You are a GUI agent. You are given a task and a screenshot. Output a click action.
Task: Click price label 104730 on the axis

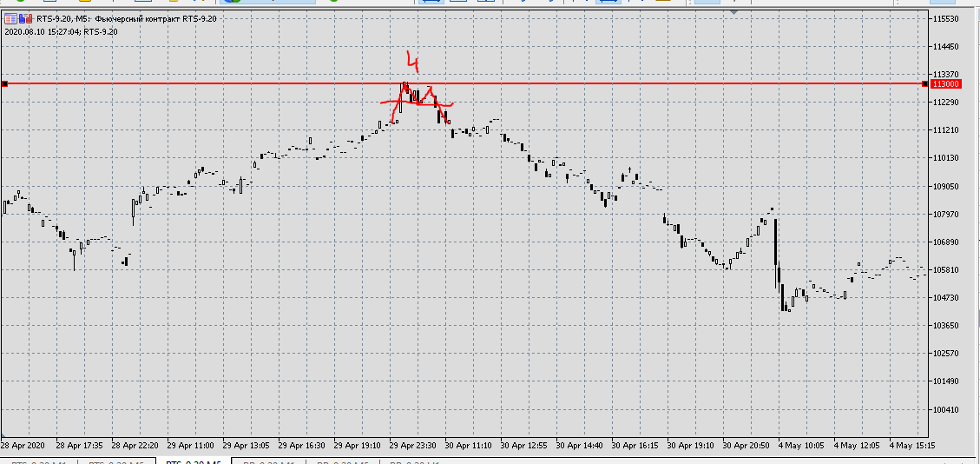point(945,298)
